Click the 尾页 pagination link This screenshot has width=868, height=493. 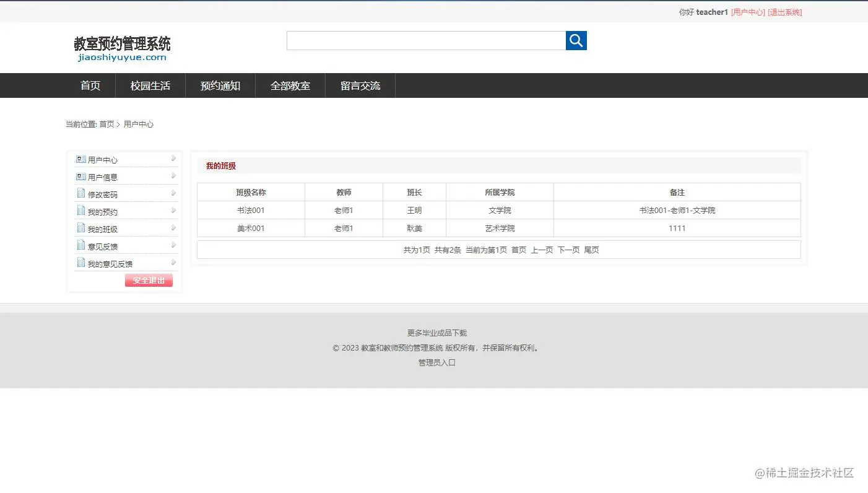(591, 250)
